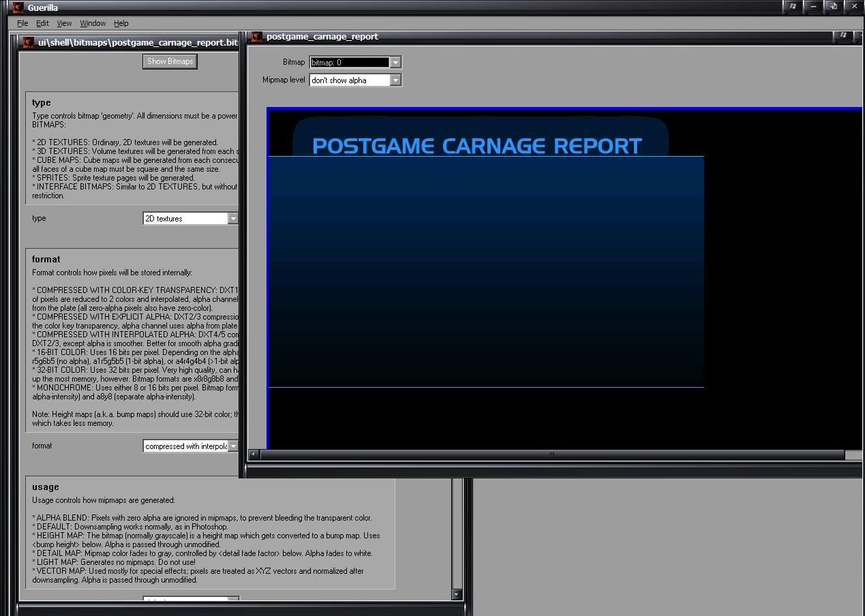Click the 'DEFAULT: Downsampling works normally' line
Screen dimensions: 865x616
(x=130, y=527)
